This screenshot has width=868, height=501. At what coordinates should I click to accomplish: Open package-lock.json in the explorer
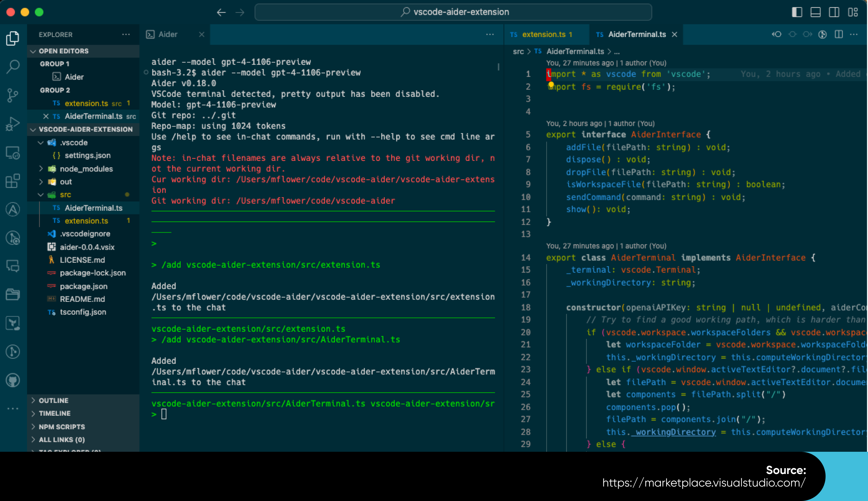tap(83, 273)
